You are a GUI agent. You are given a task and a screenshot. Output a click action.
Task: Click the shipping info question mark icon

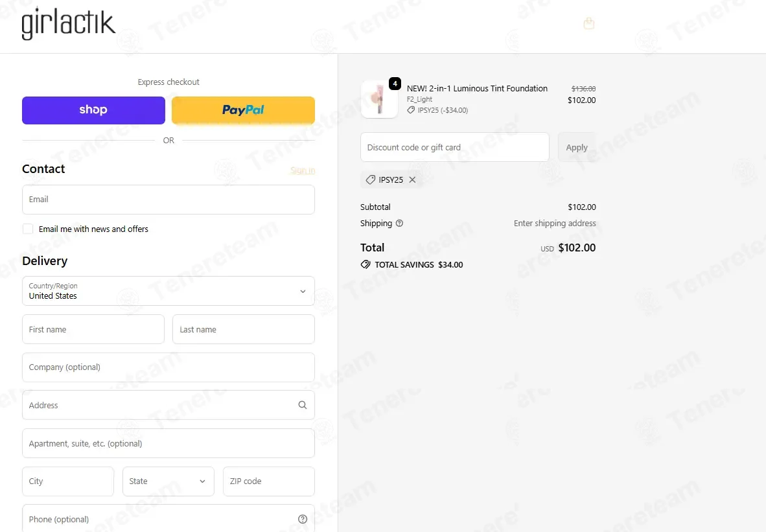pos(399,224)
